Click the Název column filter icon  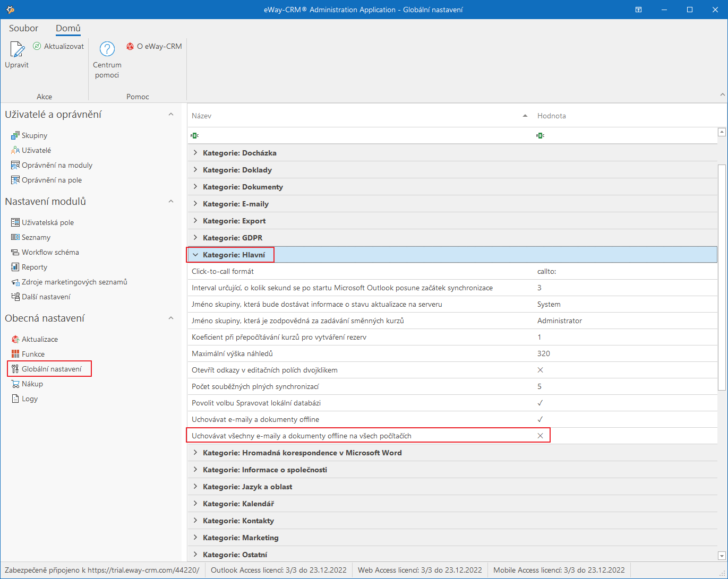tap(194, 135)
